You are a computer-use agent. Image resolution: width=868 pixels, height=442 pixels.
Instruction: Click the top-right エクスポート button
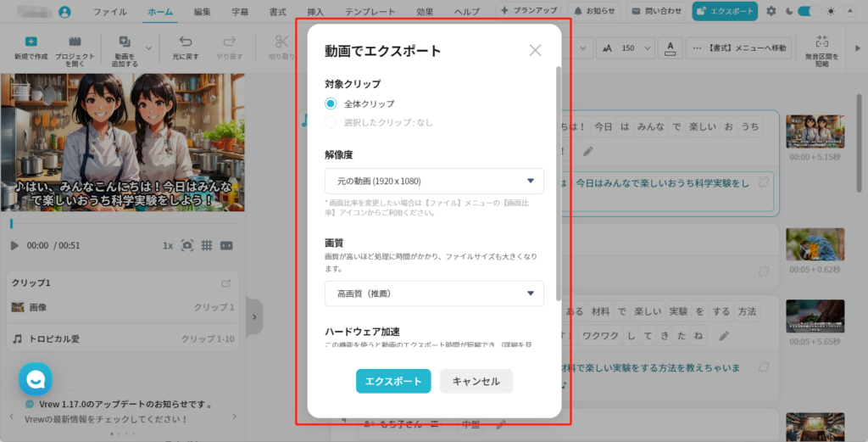tap(725, 11)
